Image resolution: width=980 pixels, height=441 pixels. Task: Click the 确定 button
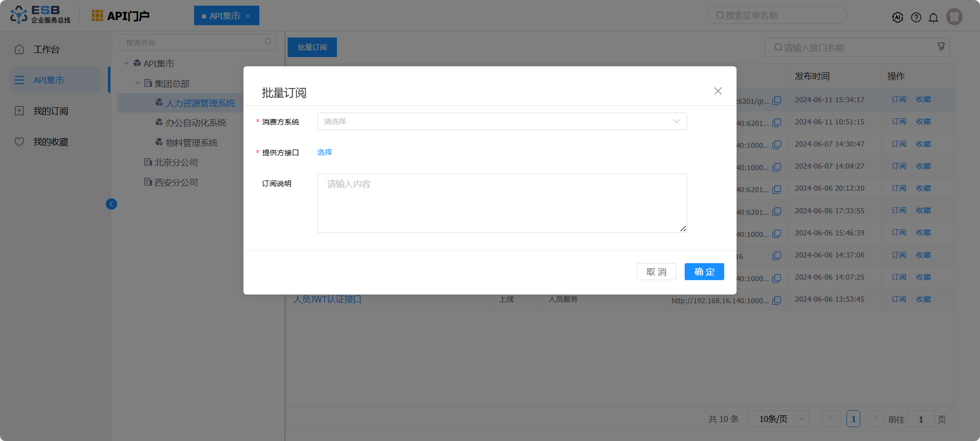point(704,272)
